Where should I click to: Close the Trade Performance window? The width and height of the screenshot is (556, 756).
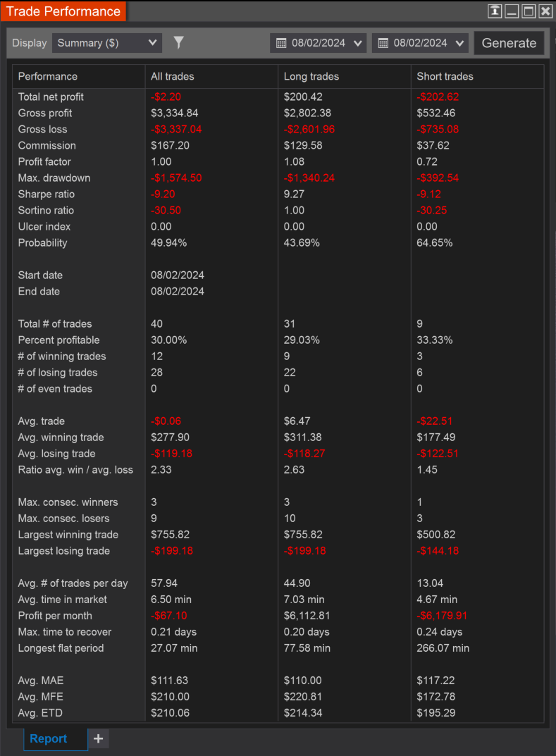coord(546,11)
